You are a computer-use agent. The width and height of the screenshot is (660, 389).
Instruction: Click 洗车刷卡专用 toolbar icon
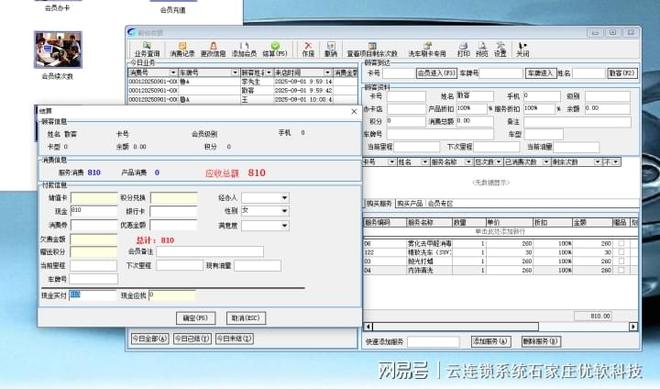tap(427, 49)
